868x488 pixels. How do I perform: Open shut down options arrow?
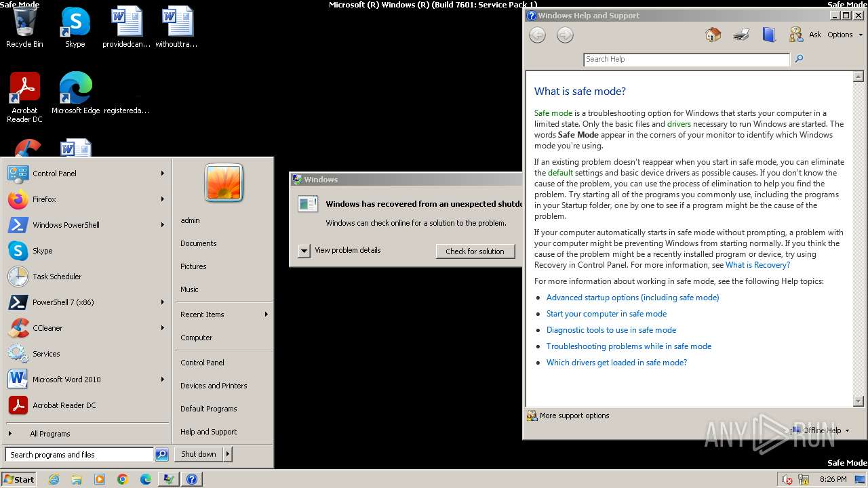(x=227, y=454)
